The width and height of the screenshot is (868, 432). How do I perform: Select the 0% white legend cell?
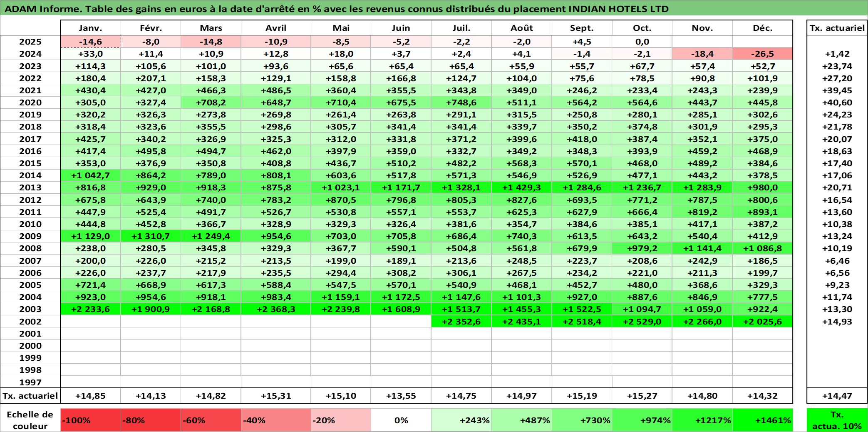pos(401,420)
